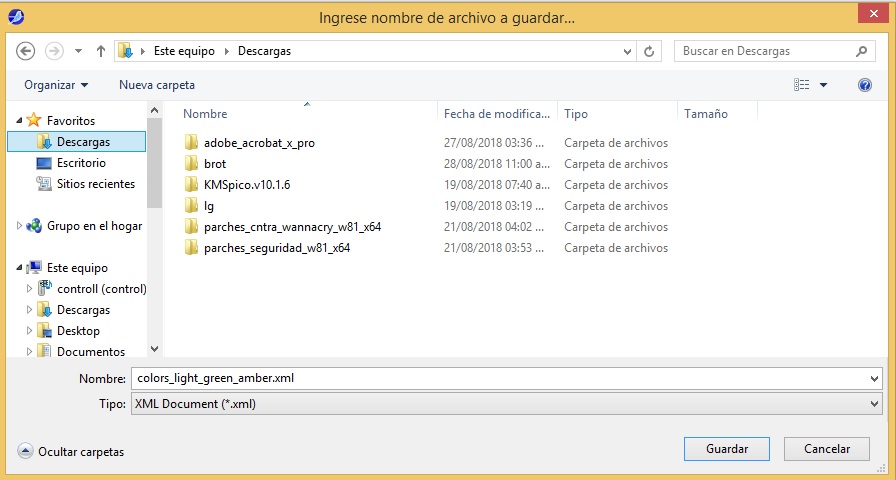Open the Tipo file type dropdown
Screen dimensions: 896x480
click(875, 404)
